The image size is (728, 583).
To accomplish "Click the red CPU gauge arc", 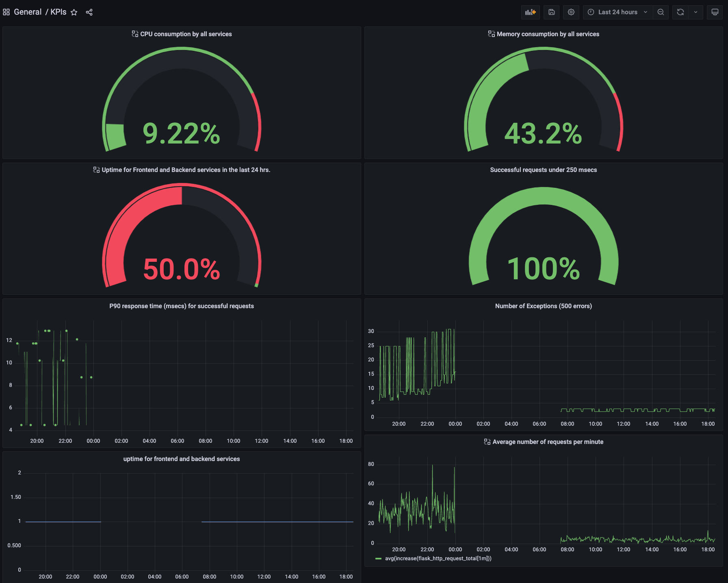I will pos(259,122).
